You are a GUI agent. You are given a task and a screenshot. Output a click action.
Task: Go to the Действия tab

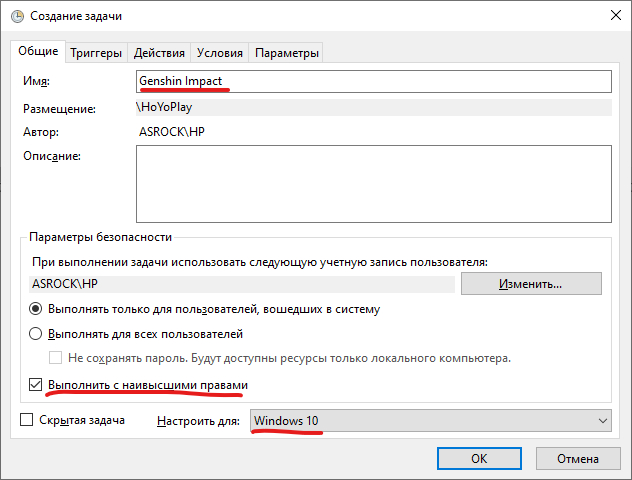click(159, 53)
